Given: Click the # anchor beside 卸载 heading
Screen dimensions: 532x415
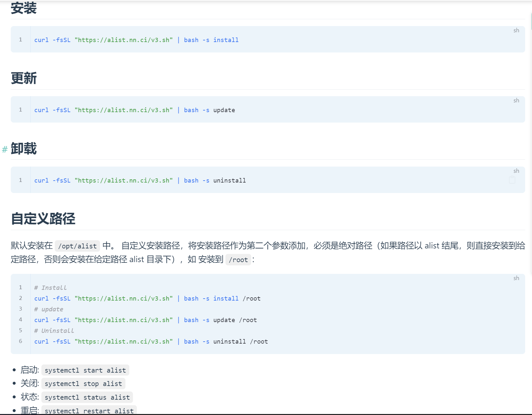Looking at the screenshot, I should (5, 149).
